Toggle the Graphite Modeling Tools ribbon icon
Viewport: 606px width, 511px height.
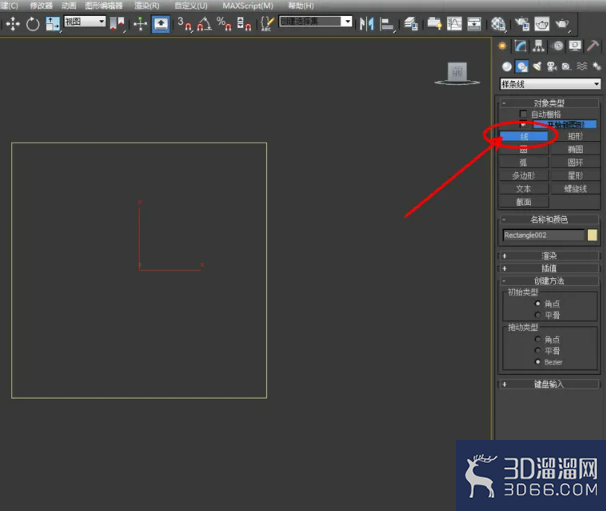[434, 24]
